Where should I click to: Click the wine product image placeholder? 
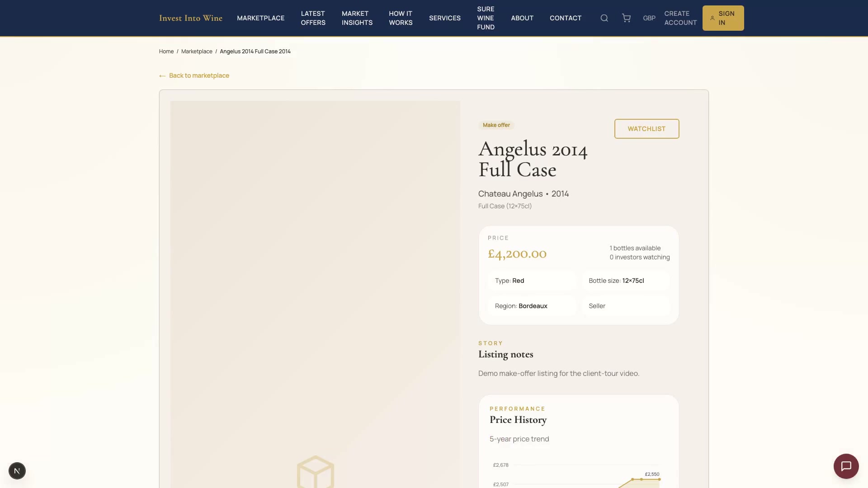[315, 294]
